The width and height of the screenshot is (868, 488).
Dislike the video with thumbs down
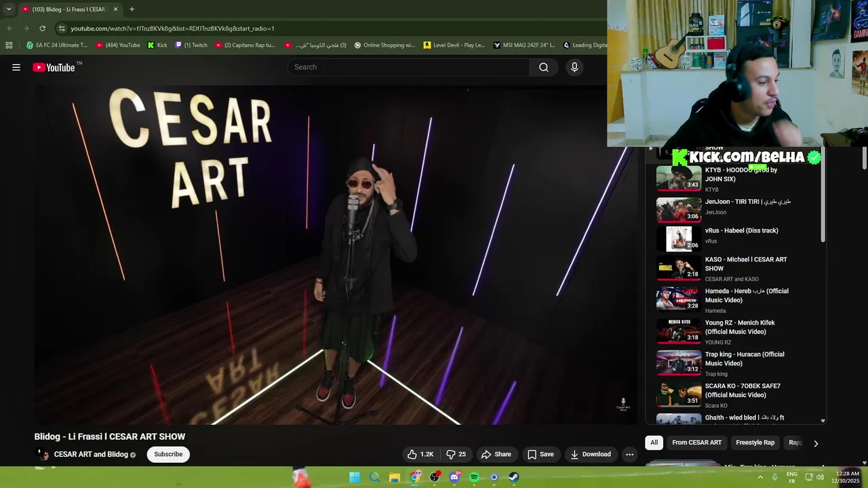[456, 454]
